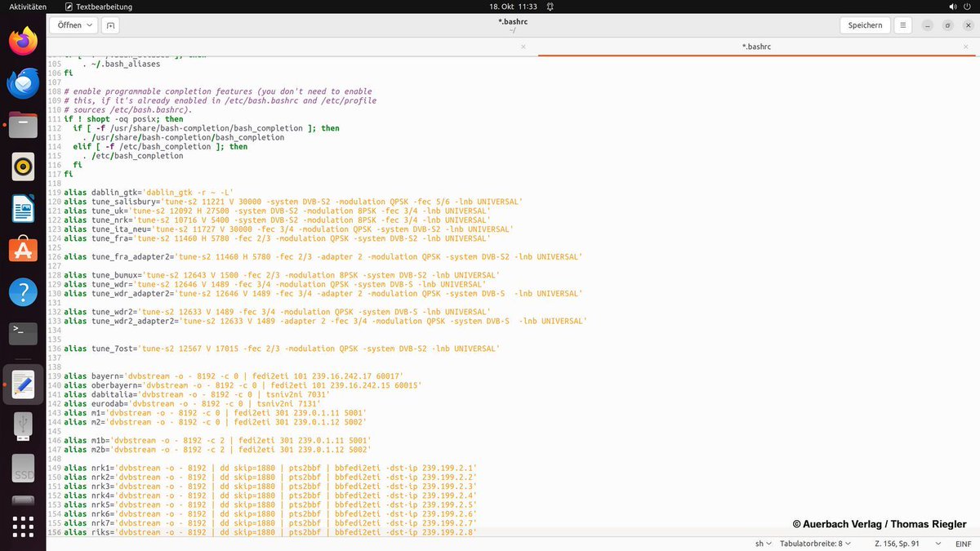Close the active *.bashrc tab
980x551 pixels.
pyautogui.click(x=967, y=47)
